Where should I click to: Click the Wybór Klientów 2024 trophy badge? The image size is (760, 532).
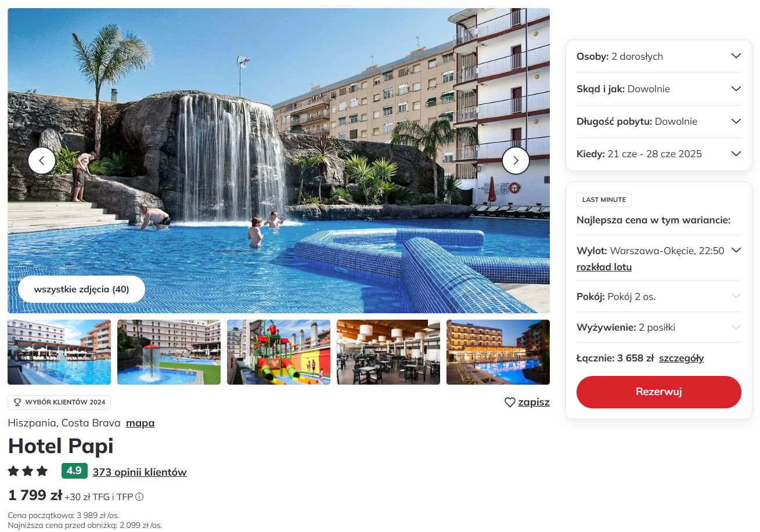pyautogui.click(x=59, y=402)
